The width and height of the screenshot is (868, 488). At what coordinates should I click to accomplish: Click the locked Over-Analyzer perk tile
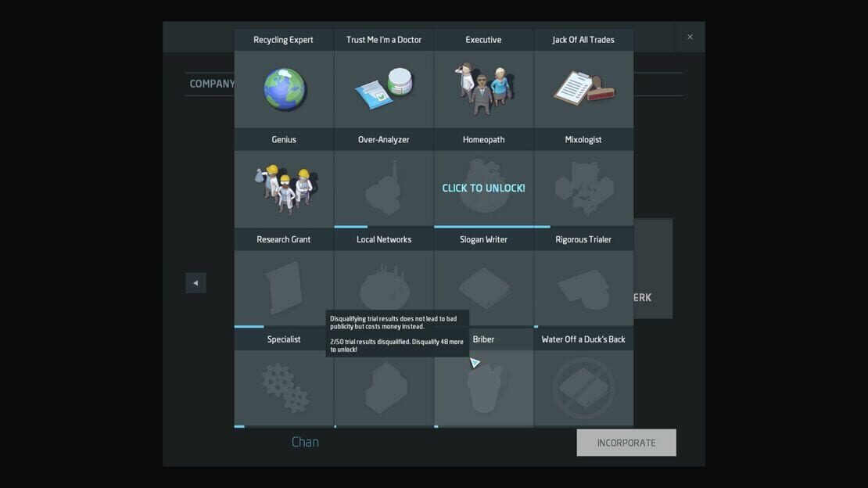(384, 189)
